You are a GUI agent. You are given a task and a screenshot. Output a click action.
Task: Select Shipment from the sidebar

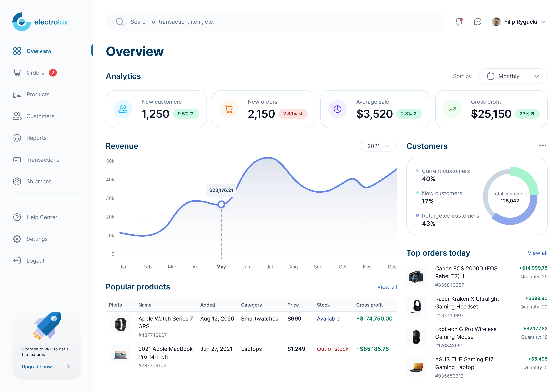(38, 182)
